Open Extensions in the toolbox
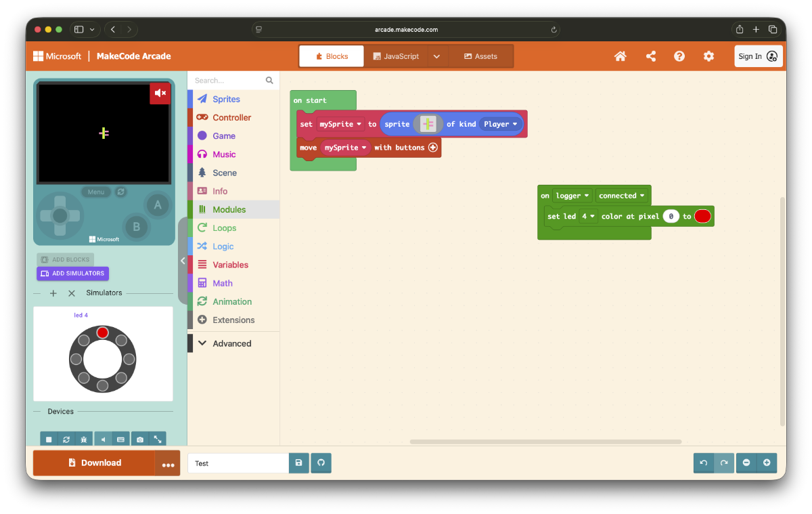 coord(233,320)
